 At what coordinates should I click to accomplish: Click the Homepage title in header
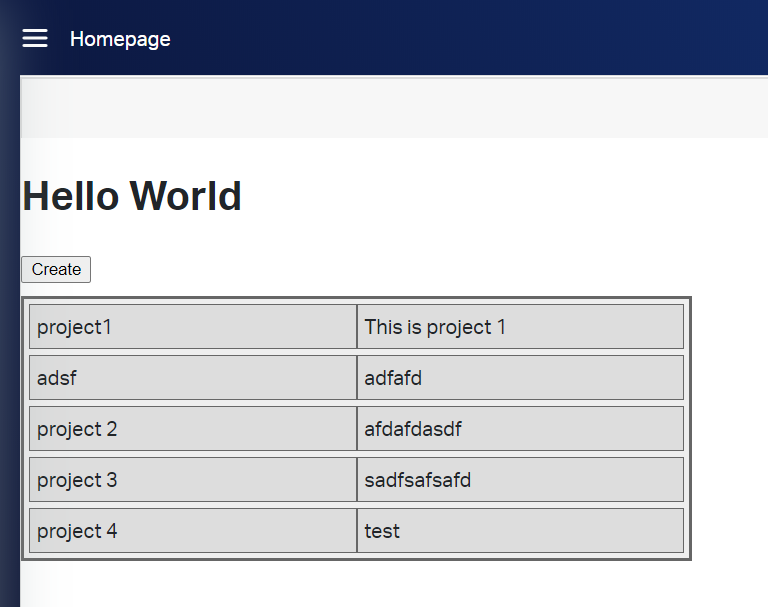pos(120,39)
